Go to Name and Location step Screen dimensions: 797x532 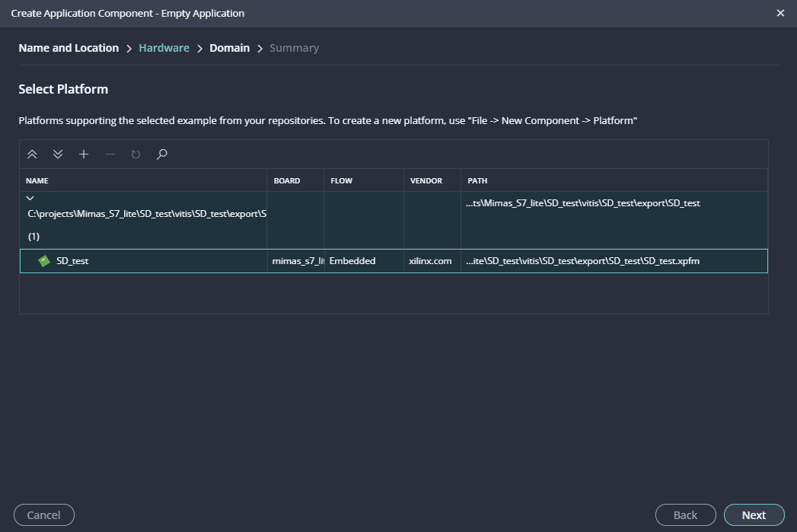click(x=69, y=48)
